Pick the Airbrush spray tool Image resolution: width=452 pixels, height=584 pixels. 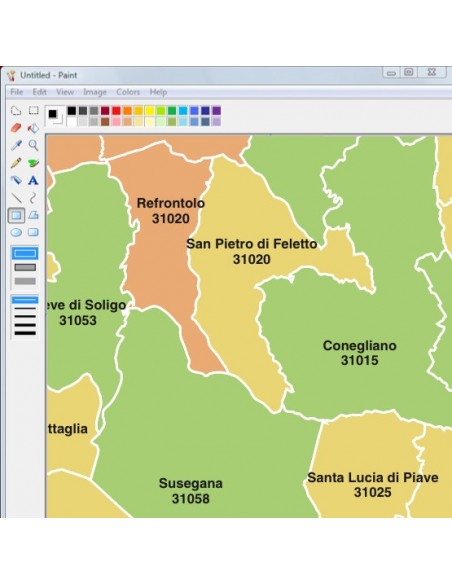tap(16, 180)
